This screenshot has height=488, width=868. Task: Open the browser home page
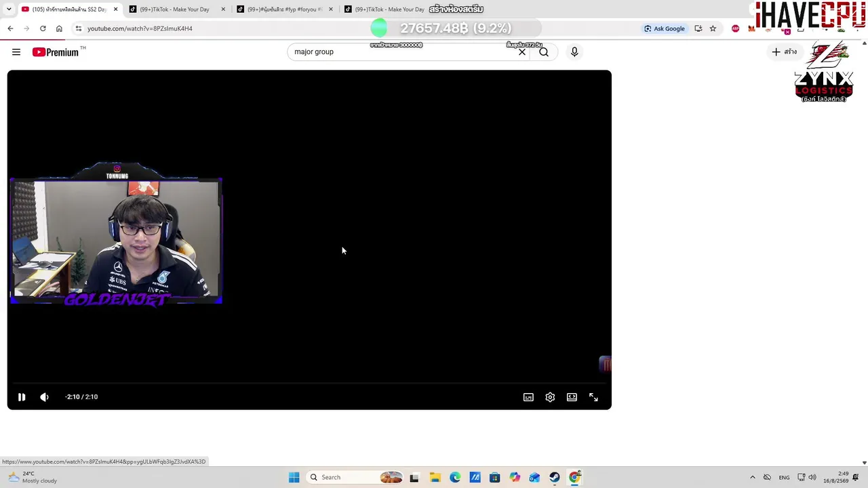click(59, 28)
